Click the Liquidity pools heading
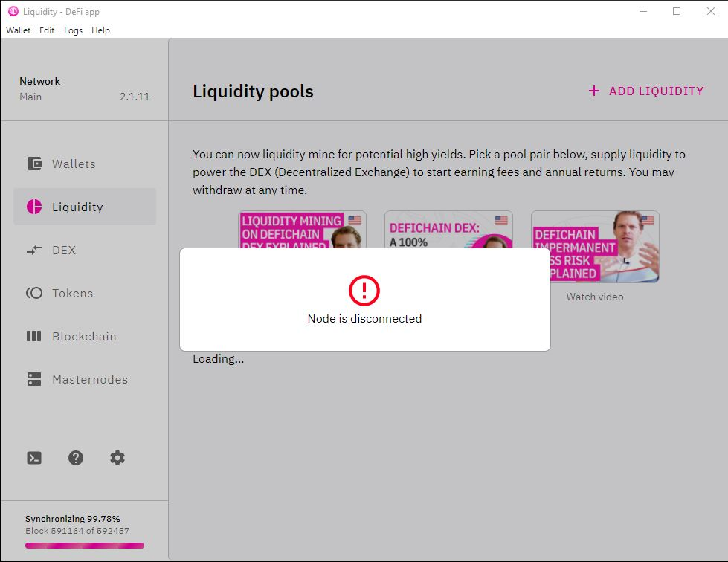Viewport: 728px width, 562px height. coord(253,91)
